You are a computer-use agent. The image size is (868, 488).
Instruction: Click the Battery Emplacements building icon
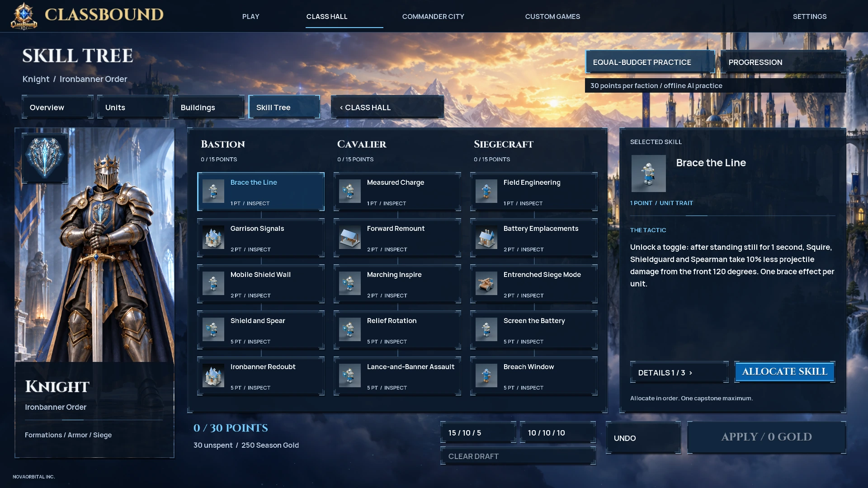[486, 237]
